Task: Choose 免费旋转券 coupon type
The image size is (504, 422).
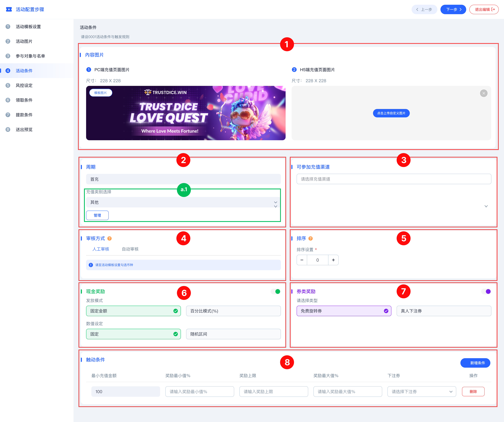Action: 344,311
